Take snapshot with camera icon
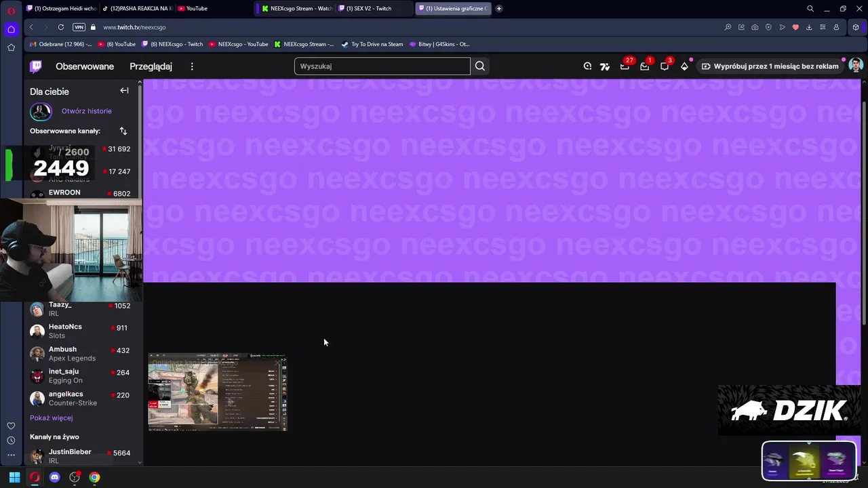 tap(755, 27)
